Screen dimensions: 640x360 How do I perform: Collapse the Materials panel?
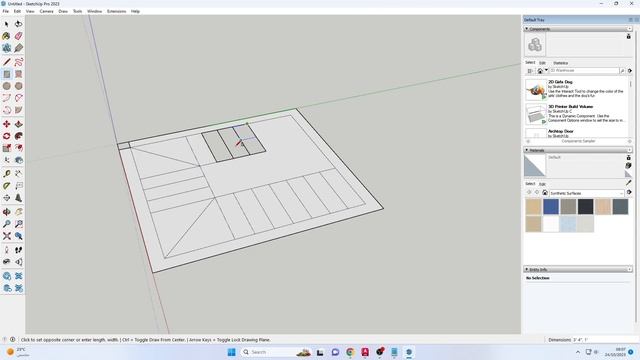tap(527, 150)
